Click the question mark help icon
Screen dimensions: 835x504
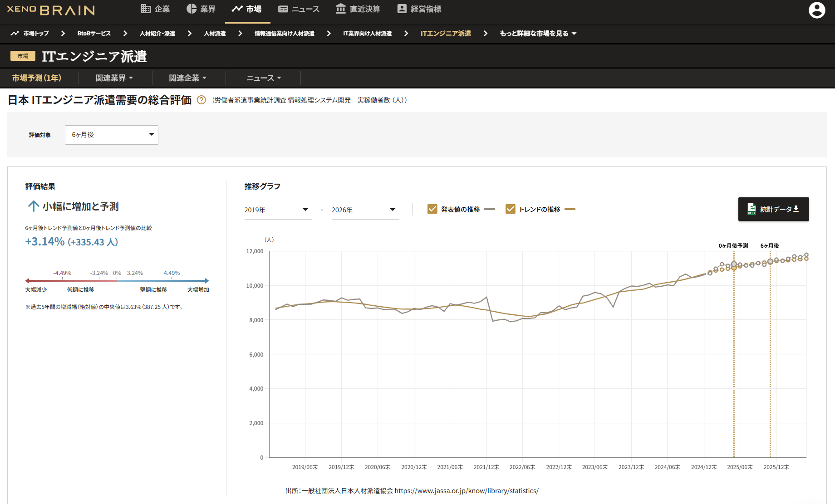click(x=201, y=100)
